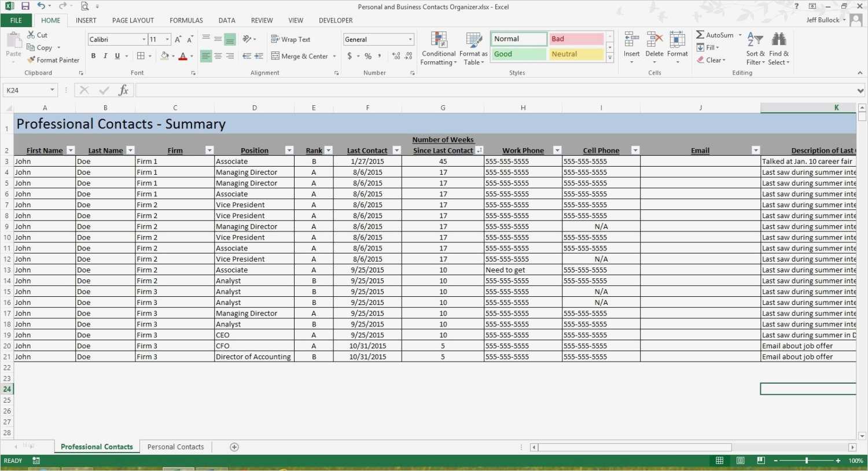Toggle Center horizontal alignment
The image size is (868, 471).
tap(218, 56)
